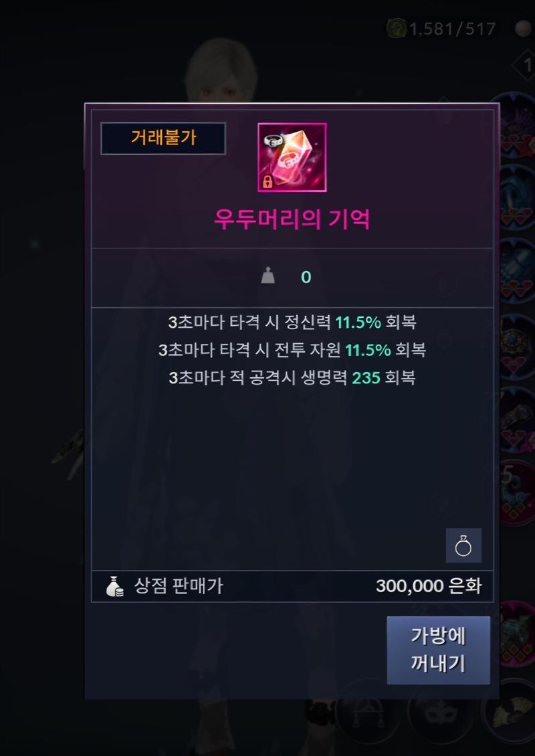Image resolution: width=535 pixels, height=756 pixels.
Task: Tap the 가방에 꺼내기 button
Action: tap(438, 650)
